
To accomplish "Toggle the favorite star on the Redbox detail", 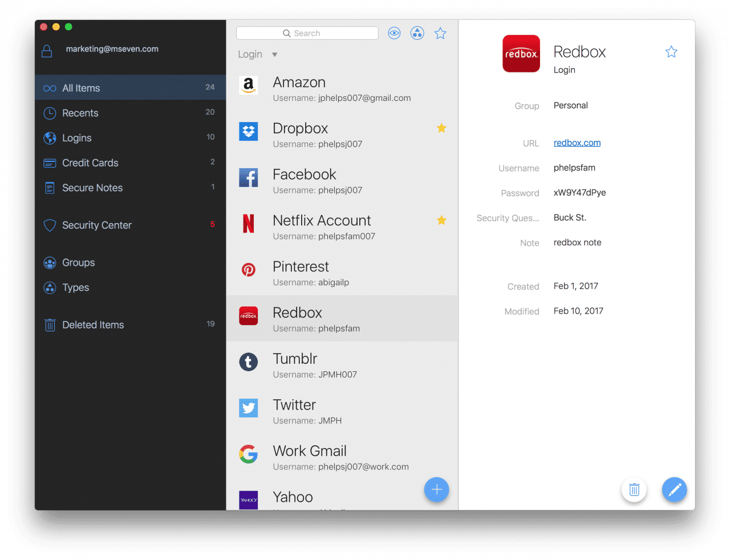I will 671,52.
